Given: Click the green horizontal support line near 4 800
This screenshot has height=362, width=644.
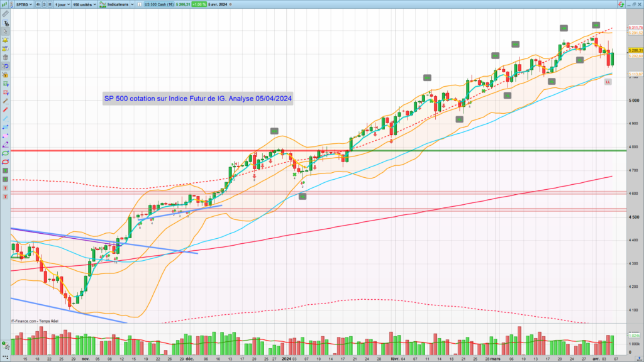Looking at the screenshot, I should point(488,151).
